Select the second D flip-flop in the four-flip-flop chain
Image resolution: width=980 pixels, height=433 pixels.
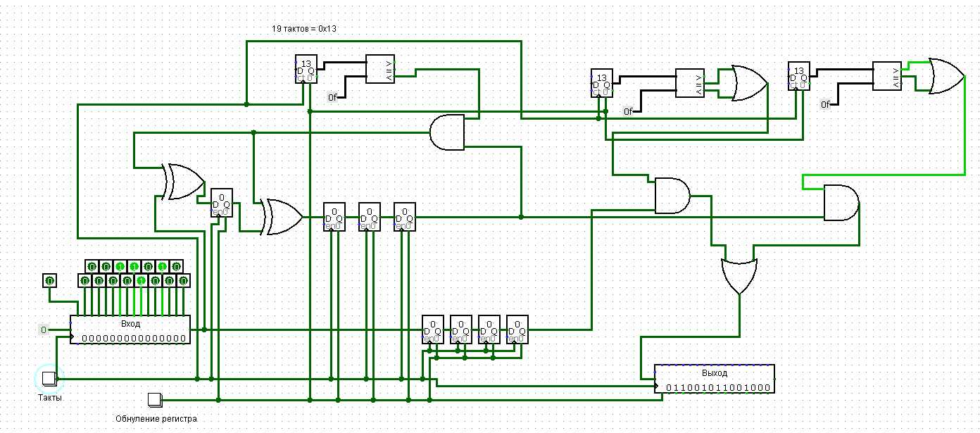click(x=461, y=330)
